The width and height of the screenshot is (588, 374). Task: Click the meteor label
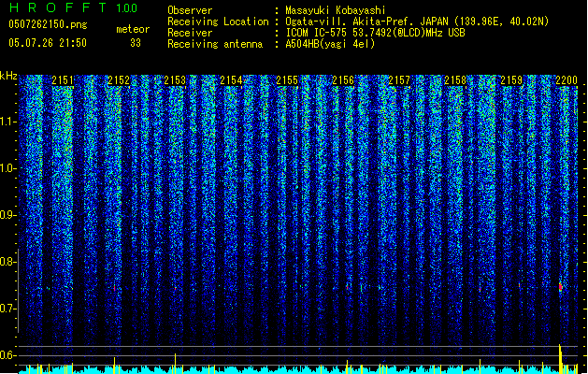(133, 29)
